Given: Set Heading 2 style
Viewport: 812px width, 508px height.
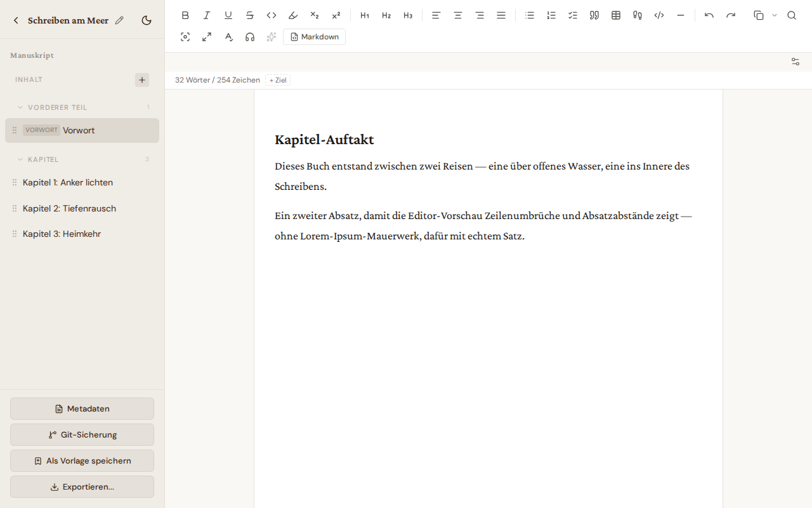Looking at the screenshot, I should coord(386,15).
